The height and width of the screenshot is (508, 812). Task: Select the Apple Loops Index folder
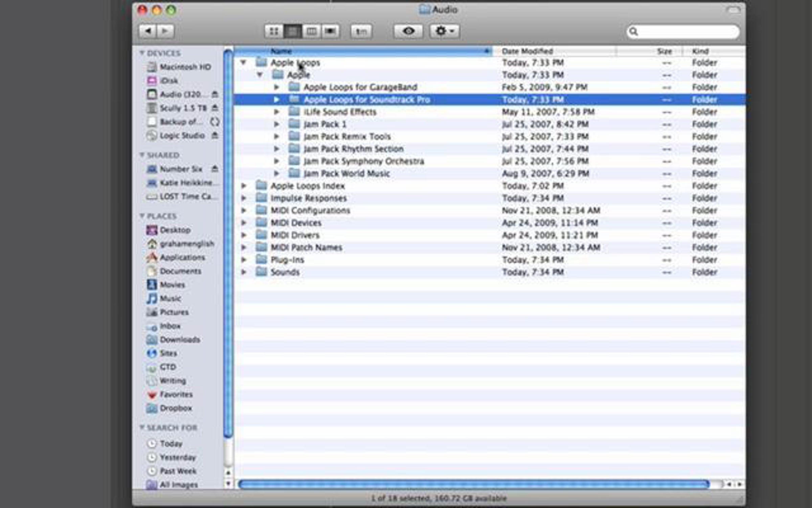pyautogui.click(x=490, y=186)
